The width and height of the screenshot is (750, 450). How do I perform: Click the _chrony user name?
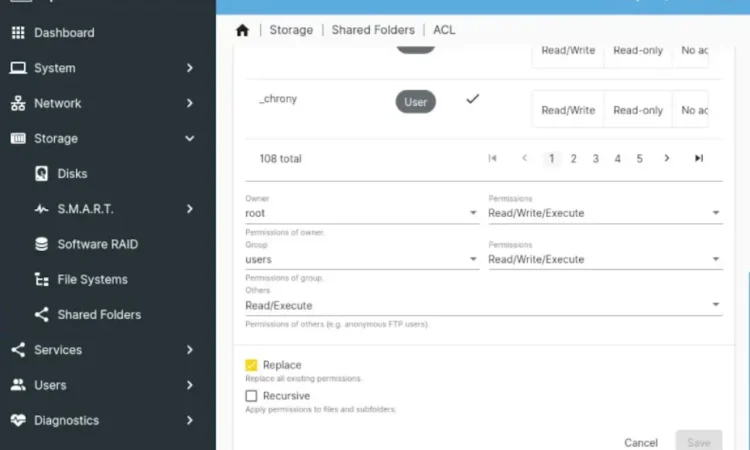(278, 99)
